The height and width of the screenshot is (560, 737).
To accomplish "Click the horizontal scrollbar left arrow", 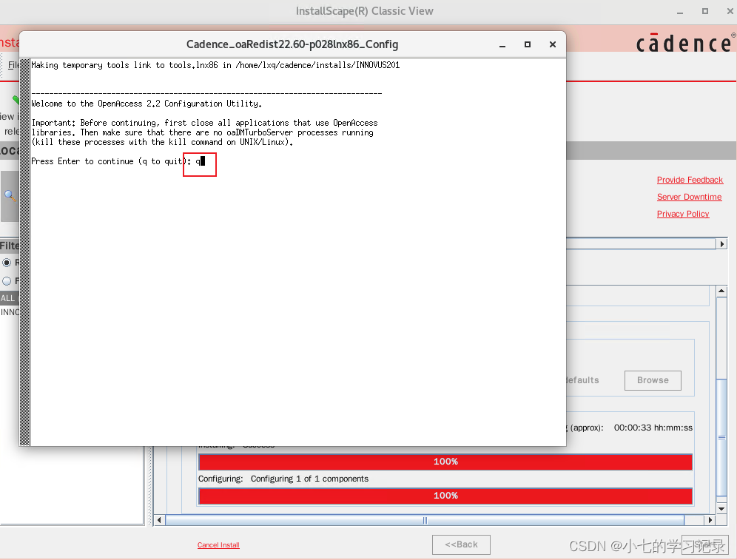I will 159,520.
